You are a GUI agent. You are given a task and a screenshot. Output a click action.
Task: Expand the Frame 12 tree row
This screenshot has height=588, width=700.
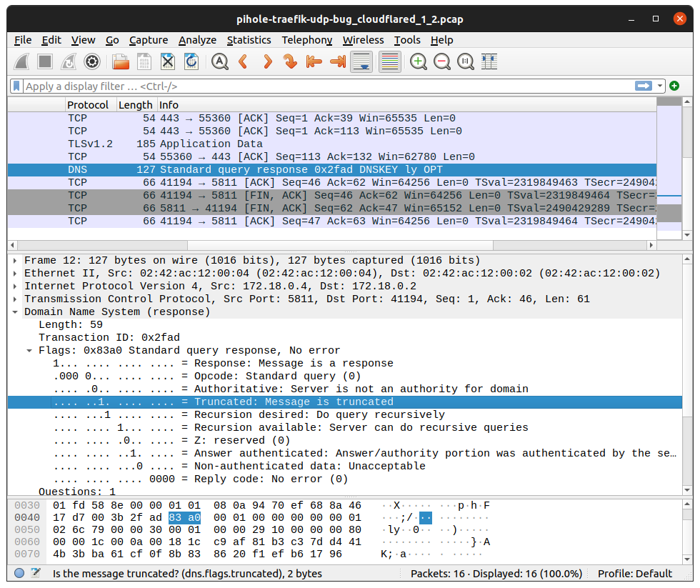pyautogui.click(x=15, y=260)
